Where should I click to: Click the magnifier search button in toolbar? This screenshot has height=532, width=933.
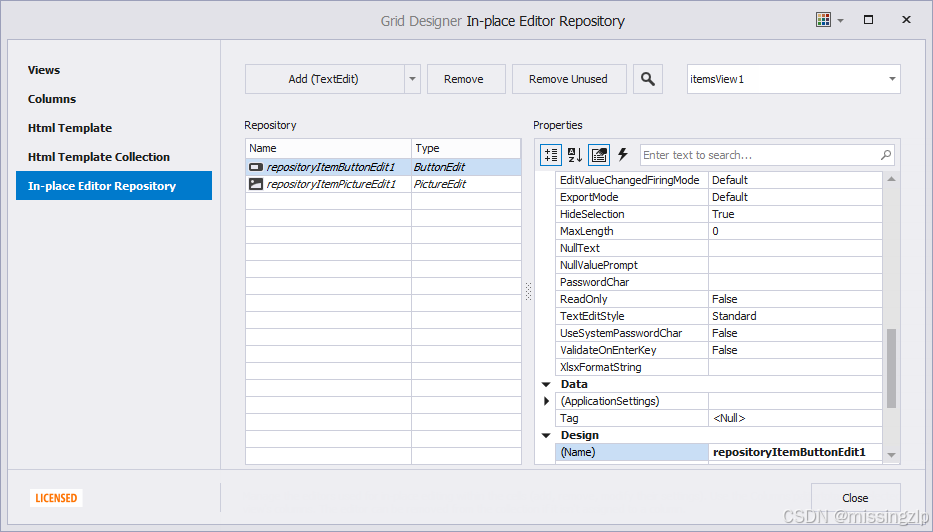(648, 79)
